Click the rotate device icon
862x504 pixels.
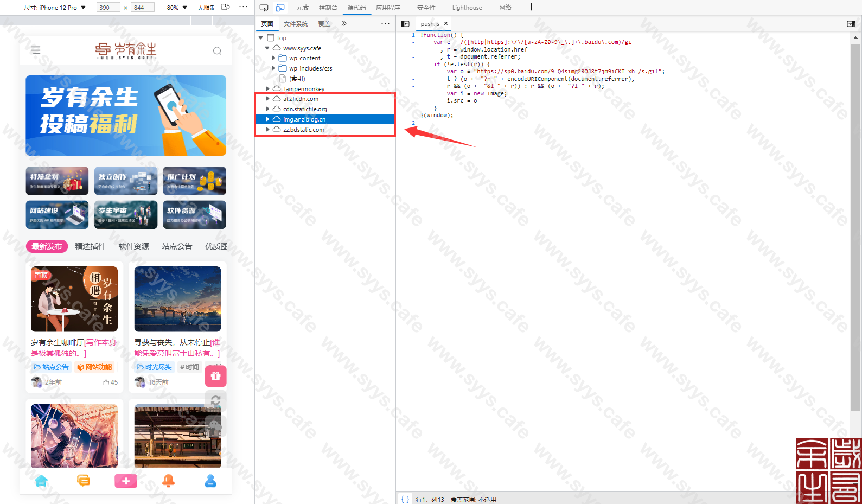[x=226, y=7]
